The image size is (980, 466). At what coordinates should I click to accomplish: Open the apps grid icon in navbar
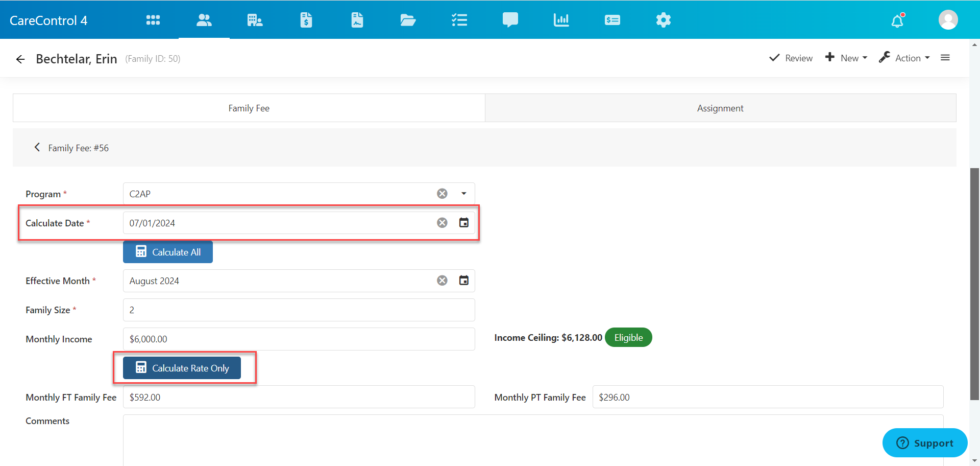153,20
